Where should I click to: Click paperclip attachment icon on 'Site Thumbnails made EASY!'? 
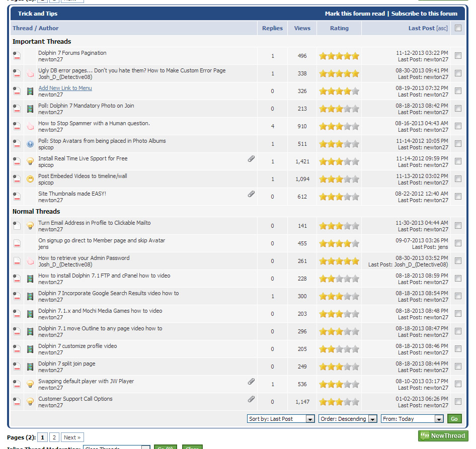coord(251,194)
